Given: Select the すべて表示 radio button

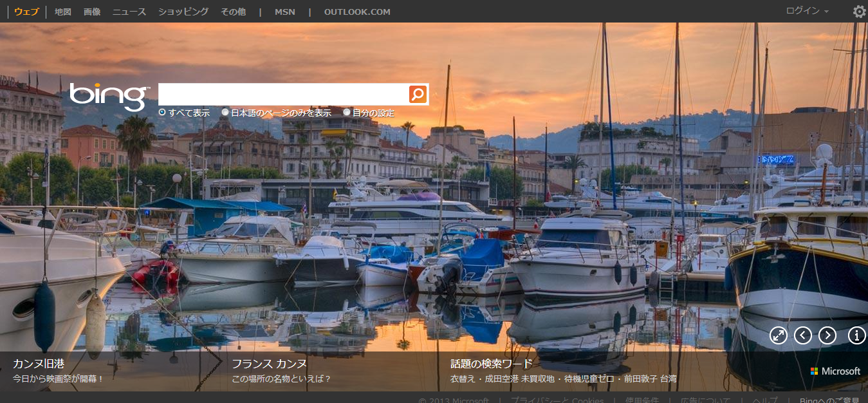Looking at the screenshot, I should point(162,113).
